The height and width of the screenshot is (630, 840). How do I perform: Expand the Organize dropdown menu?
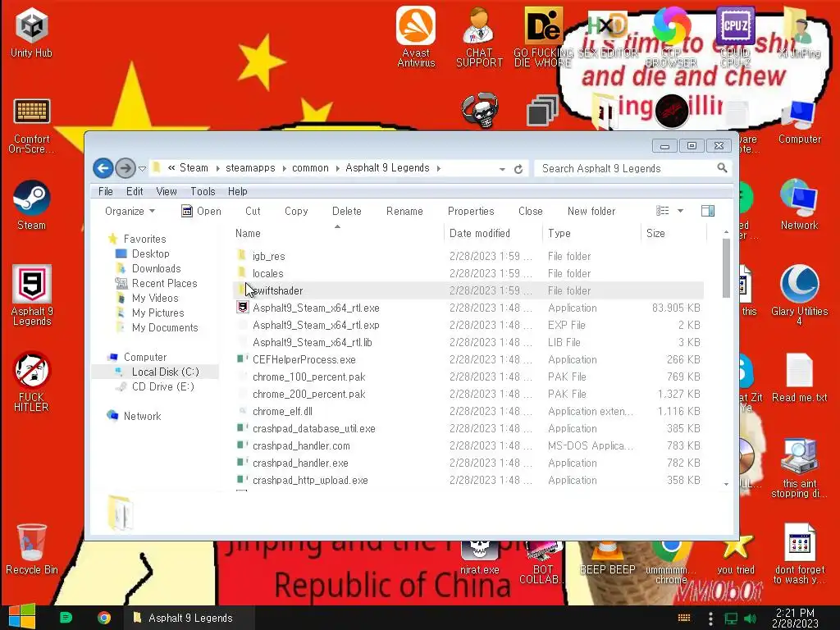130,211
